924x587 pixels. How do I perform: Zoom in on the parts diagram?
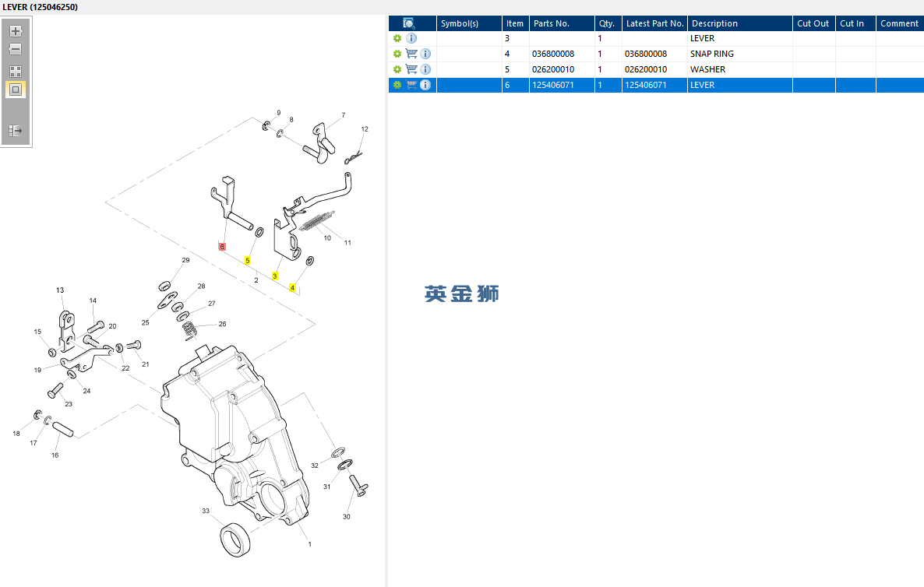(x=16, y=31)
